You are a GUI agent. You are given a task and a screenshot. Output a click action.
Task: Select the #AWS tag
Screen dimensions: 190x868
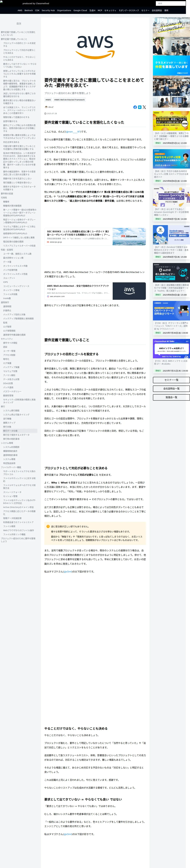(48, 100)
